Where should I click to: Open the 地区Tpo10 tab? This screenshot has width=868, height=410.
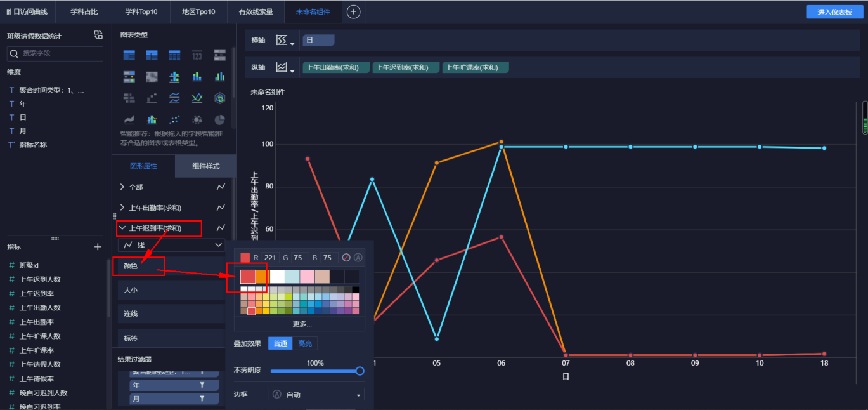198,11
